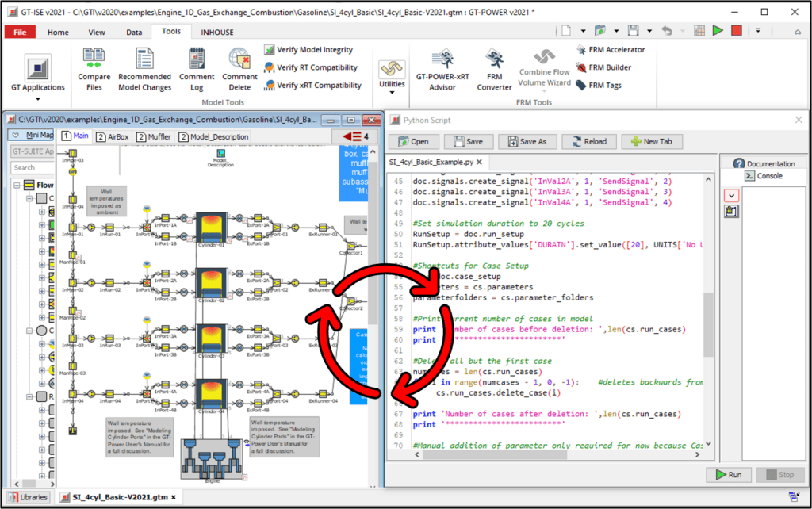812x509 pixels.
Task: Run Verify RT Compatibility
Action: coord(311,67)
